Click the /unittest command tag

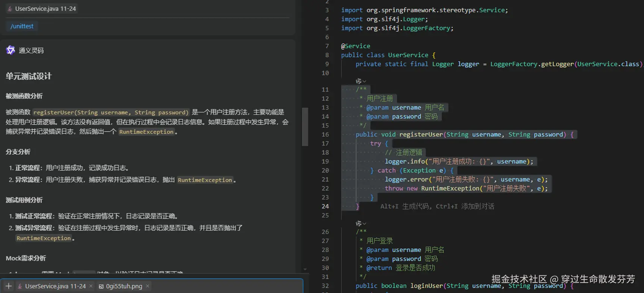click(22, 26)
